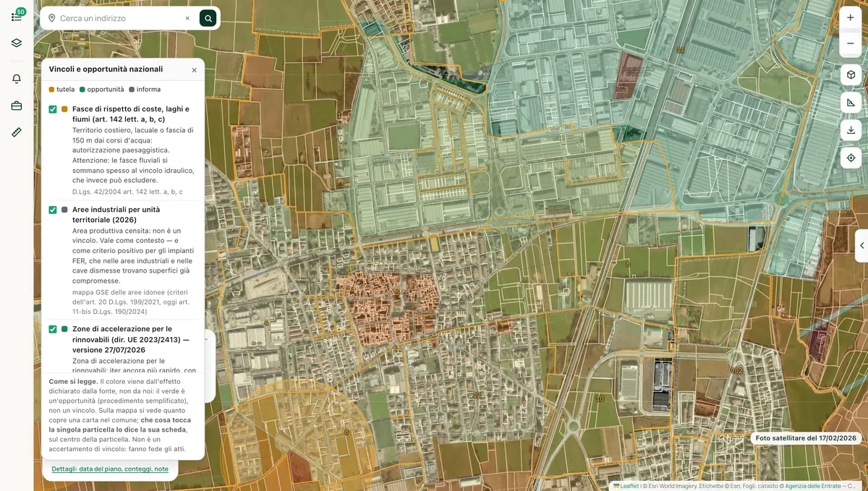Zoom in on the map
Screen dimensions: 868x491
pos(850,18)
